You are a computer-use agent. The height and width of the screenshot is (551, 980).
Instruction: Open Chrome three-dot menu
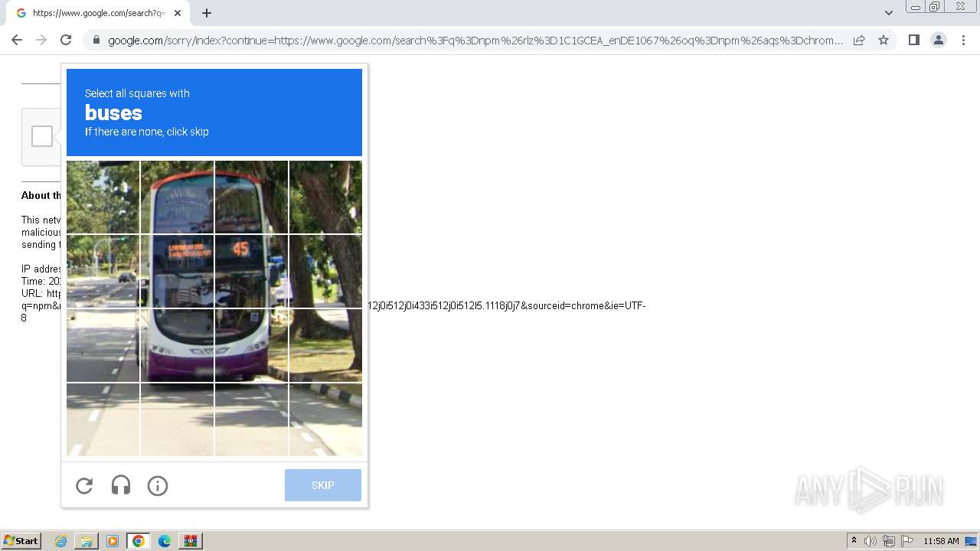(963, 40)
